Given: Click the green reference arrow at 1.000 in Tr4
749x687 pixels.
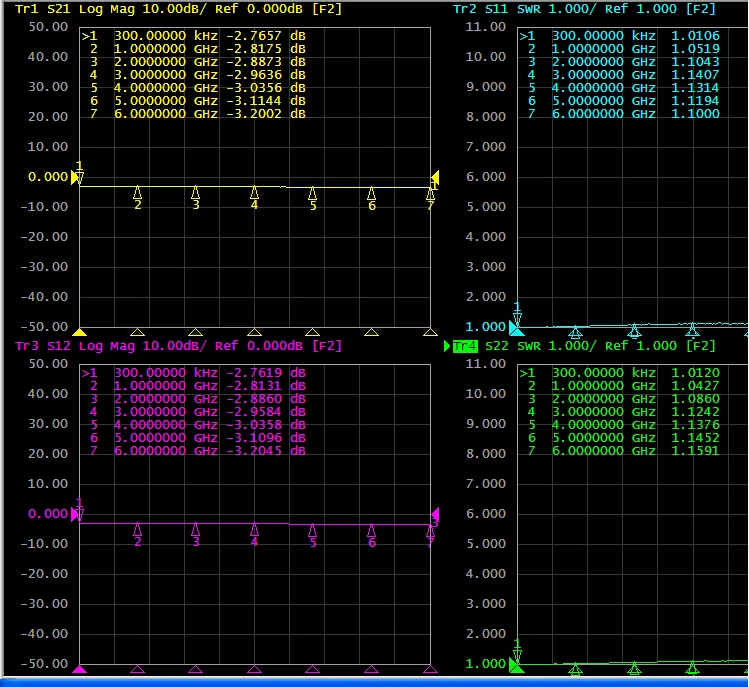Looking at the screenshot, I should pyautogui.click(x=513, y=664).
